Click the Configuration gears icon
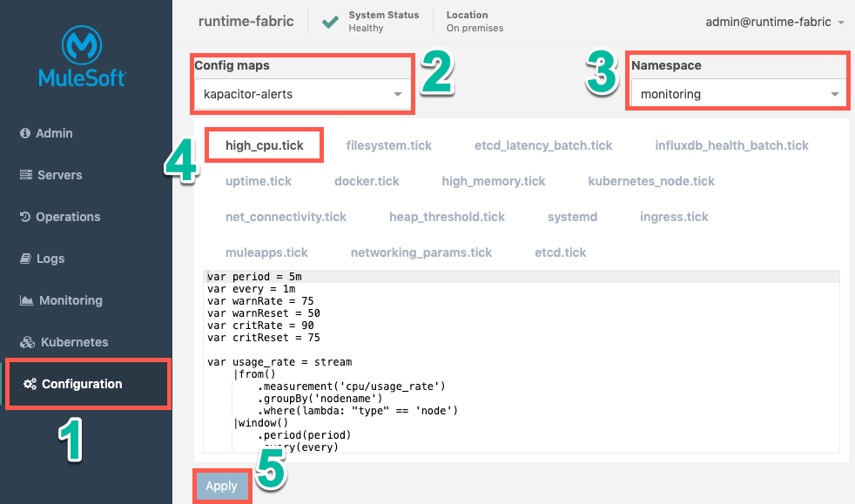Viewport: 855px width, 504px height. [30, 384]
